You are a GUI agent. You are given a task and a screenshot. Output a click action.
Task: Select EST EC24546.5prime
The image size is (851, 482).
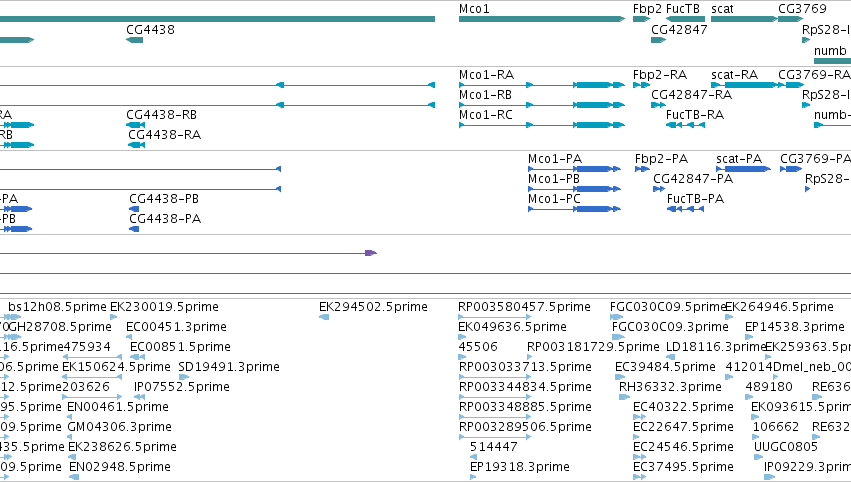click(x=639, y=457)
